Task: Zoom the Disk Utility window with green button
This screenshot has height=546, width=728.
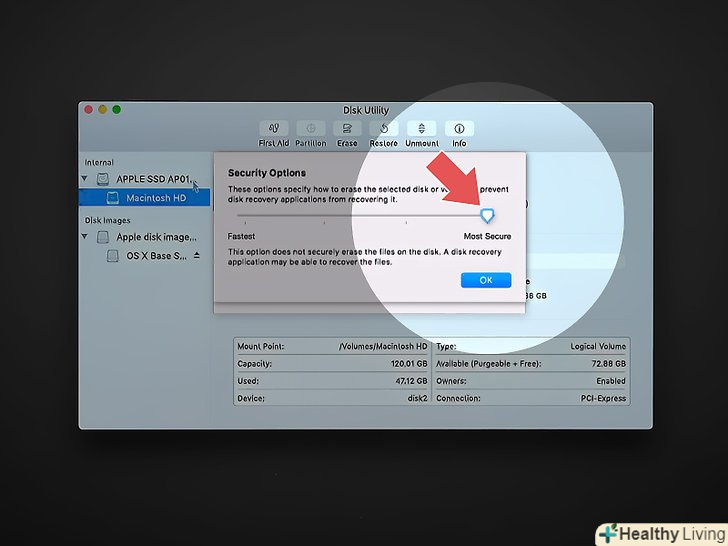Action: point(117,110)
